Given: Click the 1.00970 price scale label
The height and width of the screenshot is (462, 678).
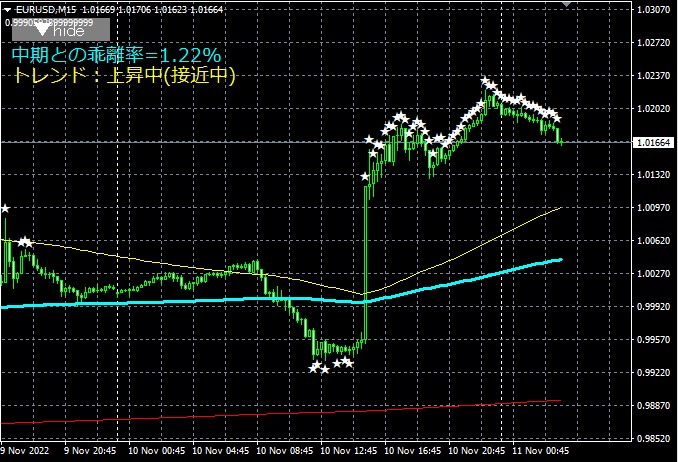Looking at the screenshot, I should pyautogui.click(x=653, y=208).
